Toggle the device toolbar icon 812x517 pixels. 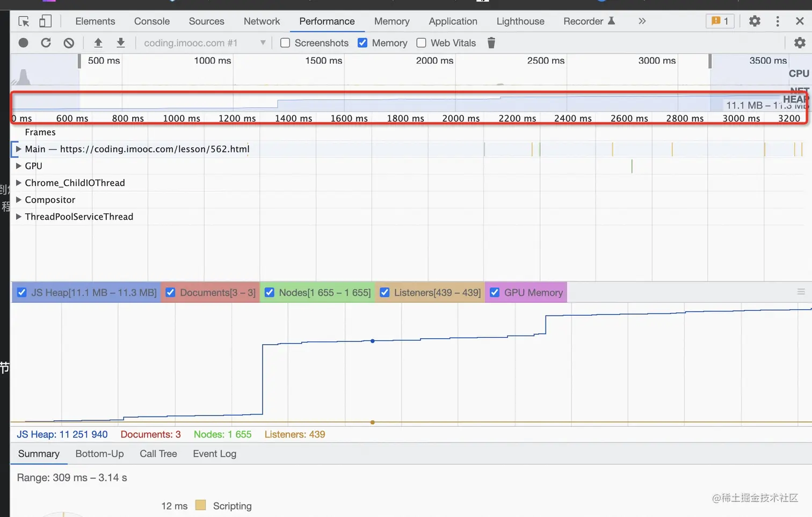[x=45, y=21]
